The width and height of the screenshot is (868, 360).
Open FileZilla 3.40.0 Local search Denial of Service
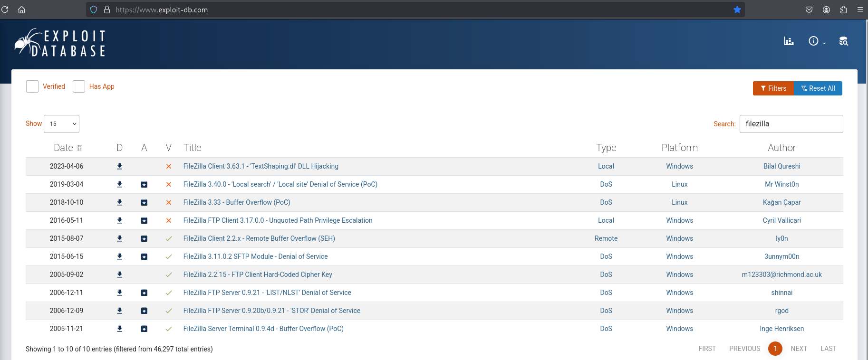[x=280, y=184]
